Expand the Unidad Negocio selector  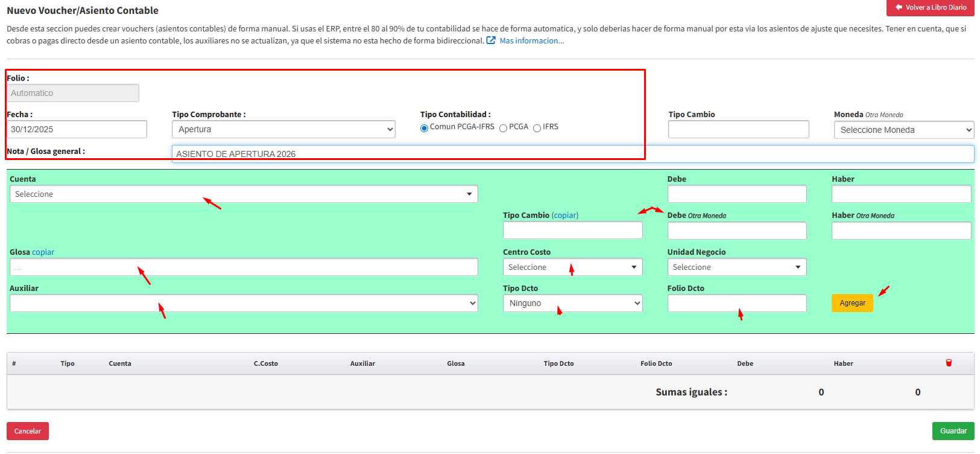click(736, 267)
